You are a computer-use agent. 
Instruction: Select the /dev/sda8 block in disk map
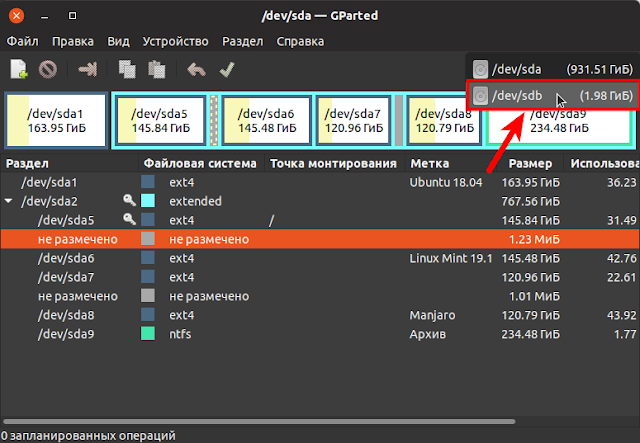pos(444,120)
